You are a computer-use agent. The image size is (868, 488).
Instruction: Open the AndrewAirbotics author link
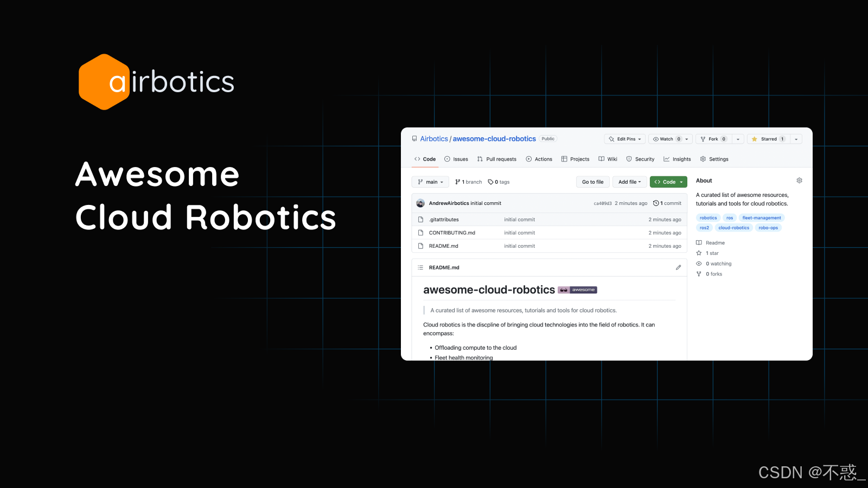click(449, 203)
